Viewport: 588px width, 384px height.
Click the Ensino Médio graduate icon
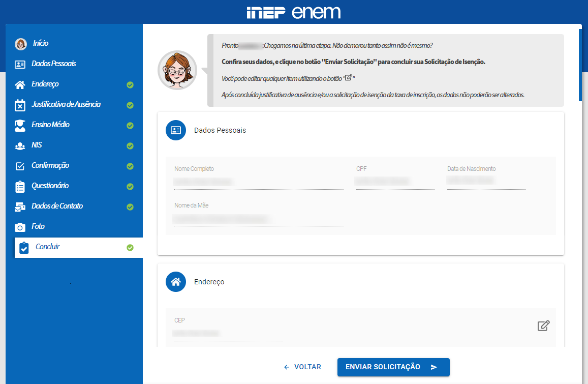(x=20, y=126)
